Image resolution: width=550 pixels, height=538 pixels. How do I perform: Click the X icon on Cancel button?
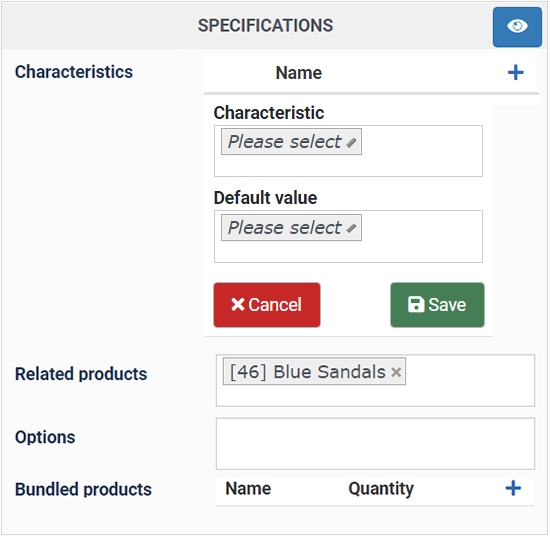point(238,304)
